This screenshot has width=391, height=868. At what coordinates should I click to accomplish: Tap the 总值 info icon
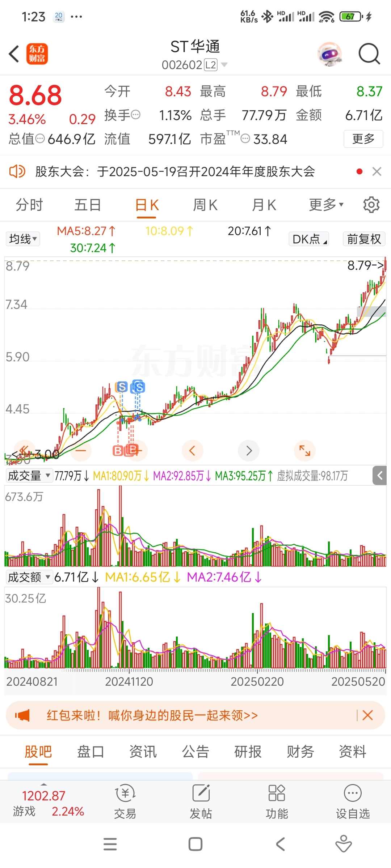click(x=40, y=139)
